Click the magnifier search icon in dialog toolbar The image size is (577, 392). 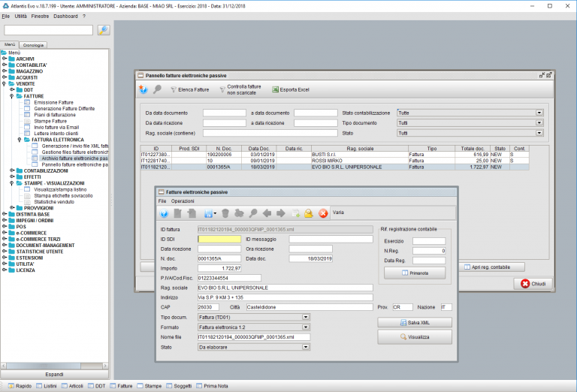click(x=253, y=213)
